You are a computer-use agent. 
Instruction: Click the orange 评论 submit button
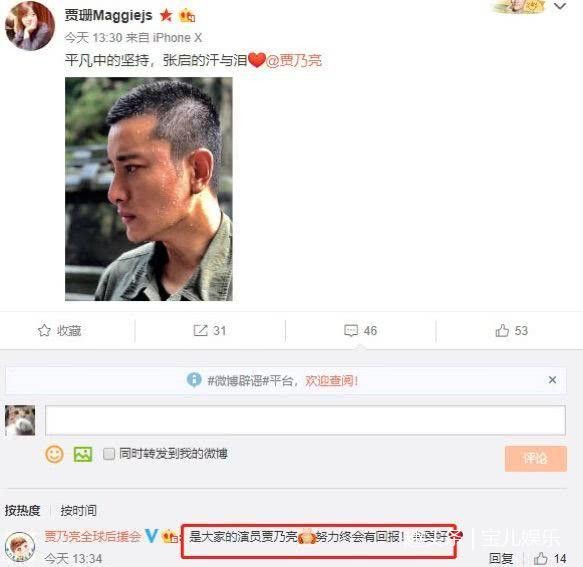pos(536,459)
